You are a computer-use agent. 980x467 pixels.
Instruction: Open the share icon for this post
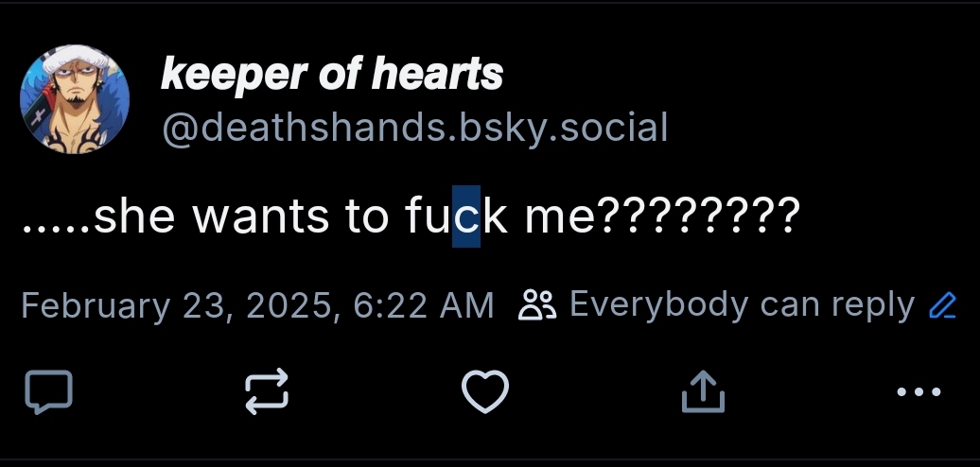(x=703, y=391)
